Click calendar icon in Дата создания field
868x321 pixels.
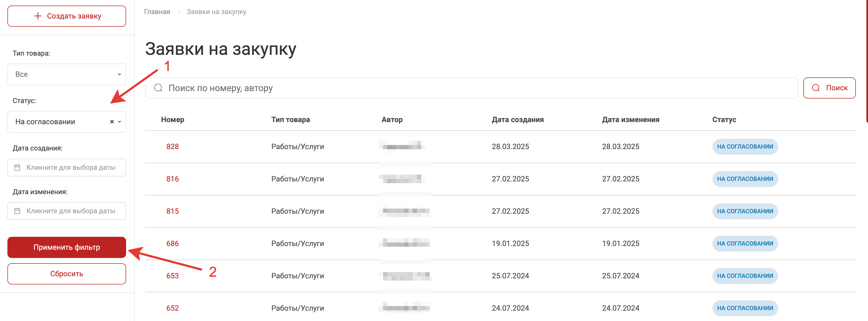coord(17,167)
